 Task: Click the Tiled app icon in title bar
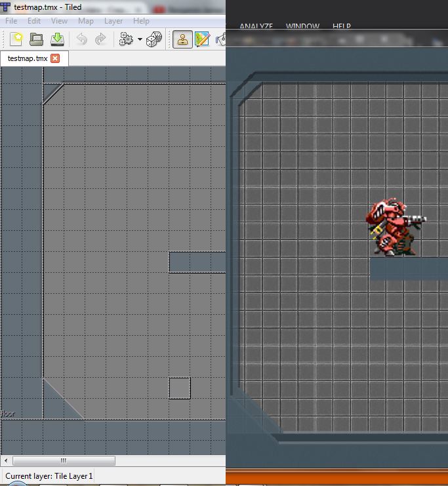coord(5,7)
